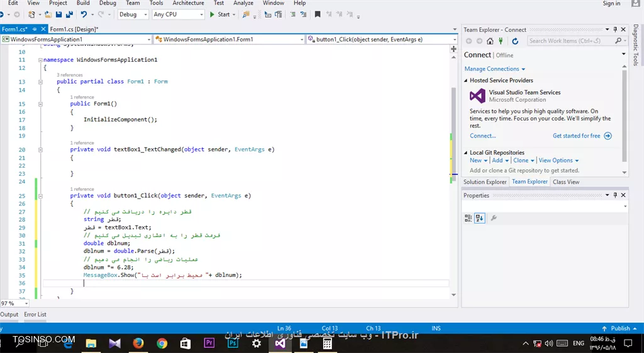This screenshot has height=353, width=644.
Task: Start debugging with the green Start button
Action: (220, 14)
